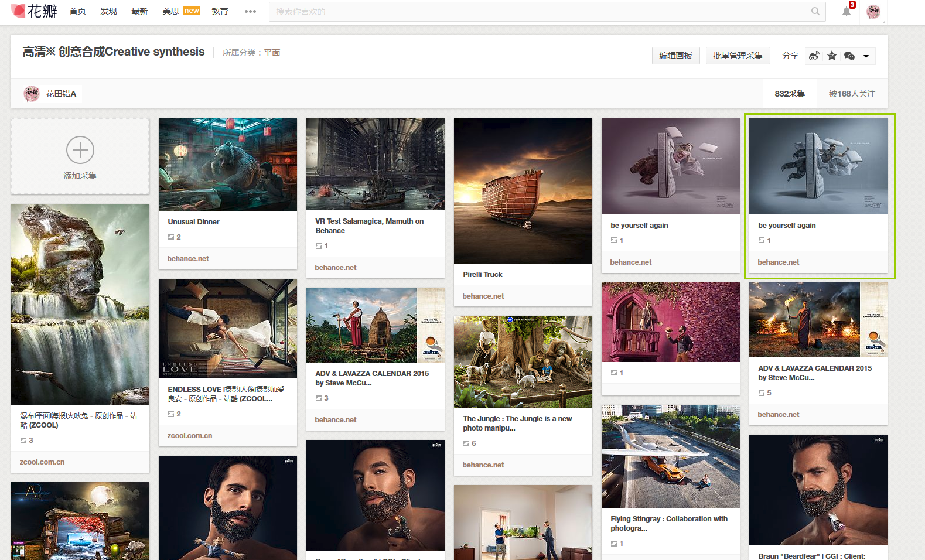Open the waterfall face poster image
925x560 pixels.
(x=80, y=304)
